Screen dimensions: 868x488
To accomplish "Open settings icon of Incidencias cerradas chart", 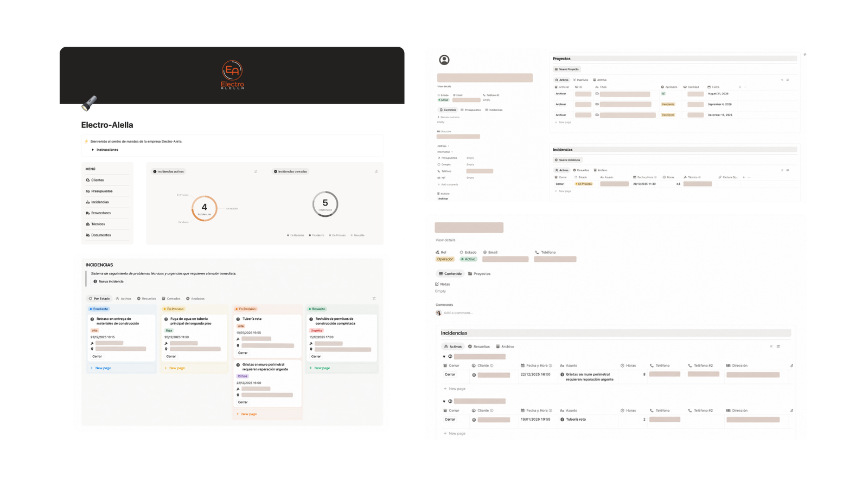I will (376, 171).
